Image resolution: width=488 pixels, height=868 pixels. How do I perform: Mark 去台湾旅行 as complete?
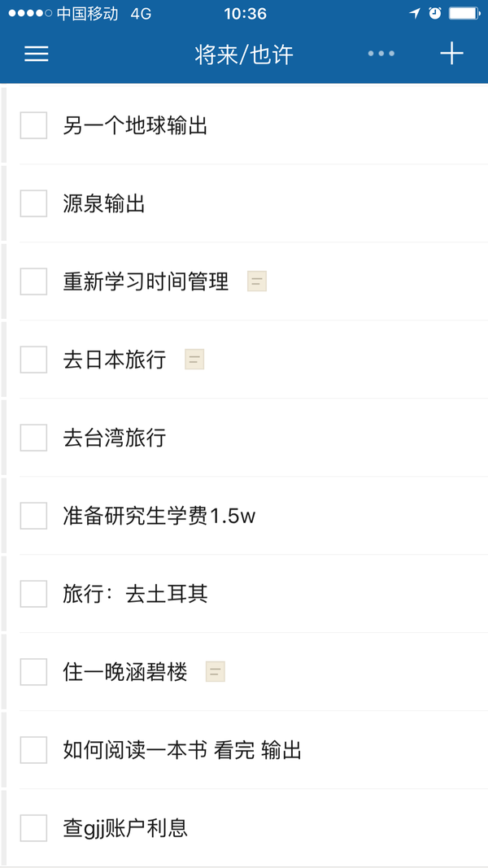tap(33, 438)
